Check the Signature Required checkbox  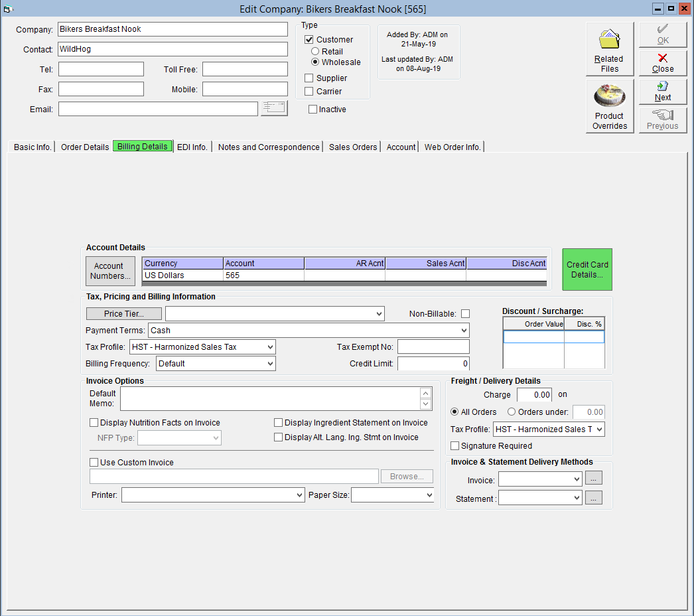click(454, 445)
